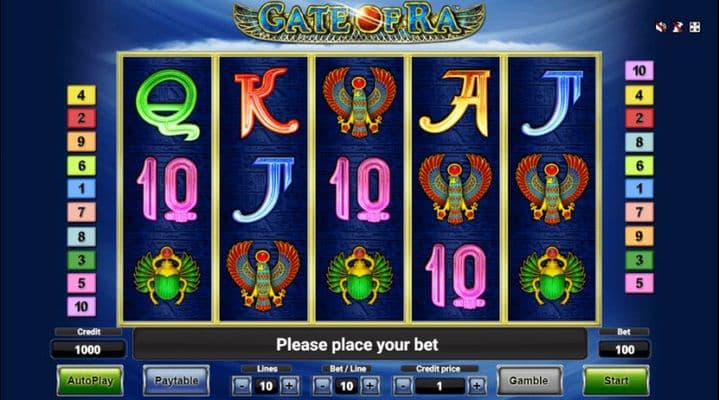Screen dimensions: 719x400
Task: Select yellow payline 4 marker on left
Action: [x=82, y=95]
